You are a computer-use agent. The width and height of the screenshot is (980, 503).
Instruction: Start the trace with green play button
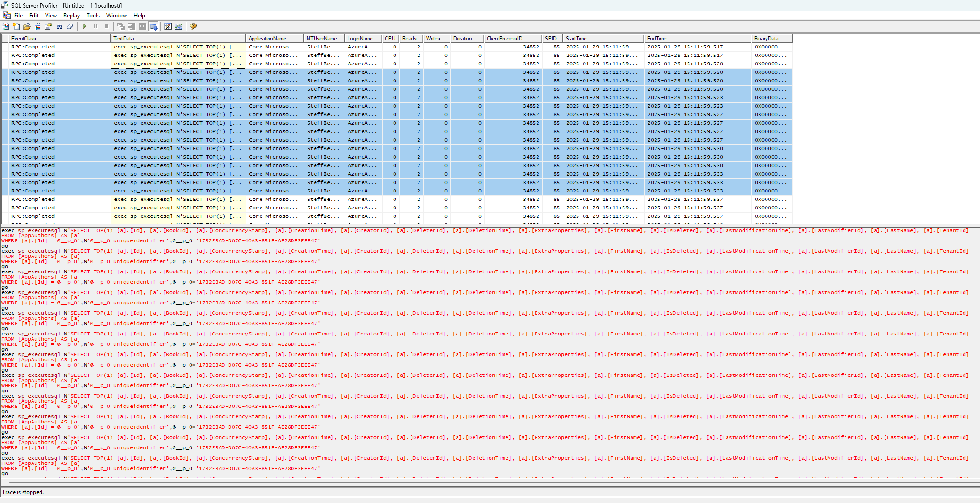pos(85,26)
